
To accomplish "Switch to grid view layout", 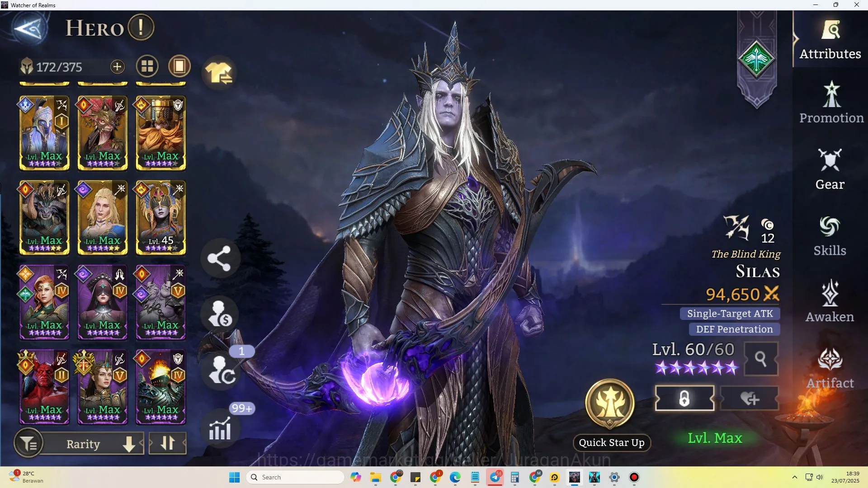I will 147,67.
